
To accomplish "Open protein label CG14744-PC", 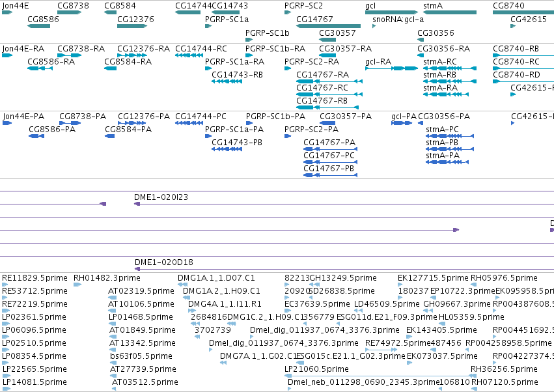I will pyautogui.click(x=201, y=117).
